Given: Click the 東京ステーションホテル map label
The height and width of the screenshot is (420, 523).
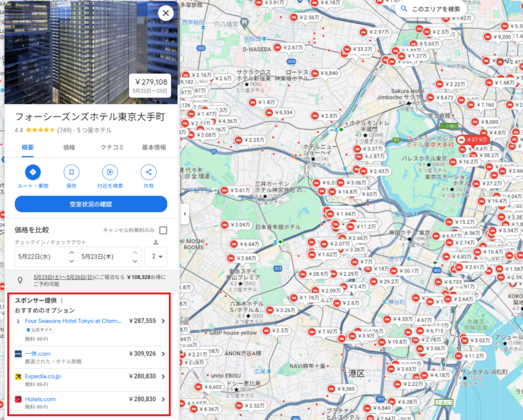Looking at the screenshot, I should coord(447,180).
